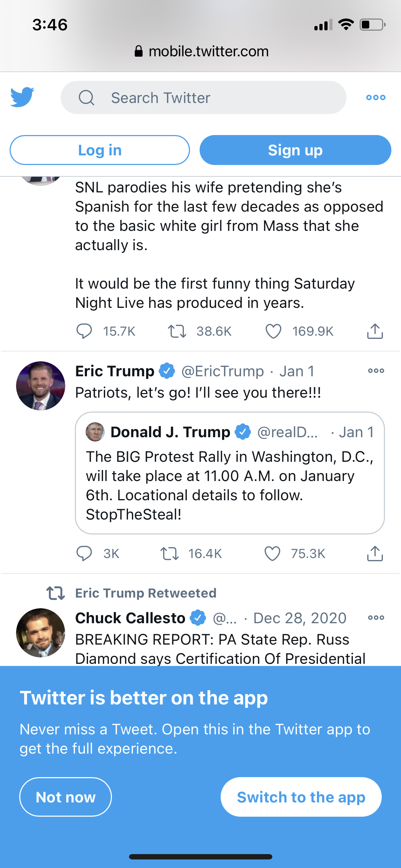The width and height of the screenshot is (401, 868).
Task: Open Eric Trump's profile picture
Action: 41,386
